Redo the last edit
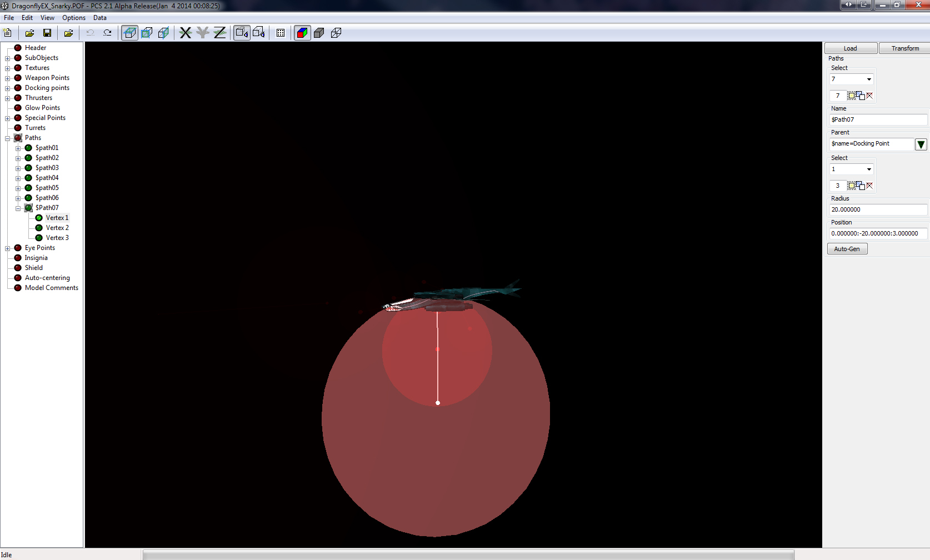 (108, 33)
